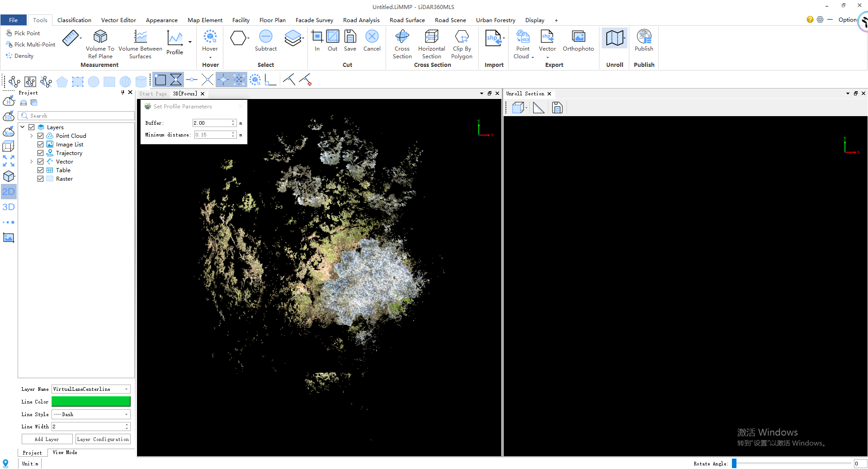This screenshot has height=469, width=868.
Task: Select Volume Between Surfaces tool
Action: 140,44
